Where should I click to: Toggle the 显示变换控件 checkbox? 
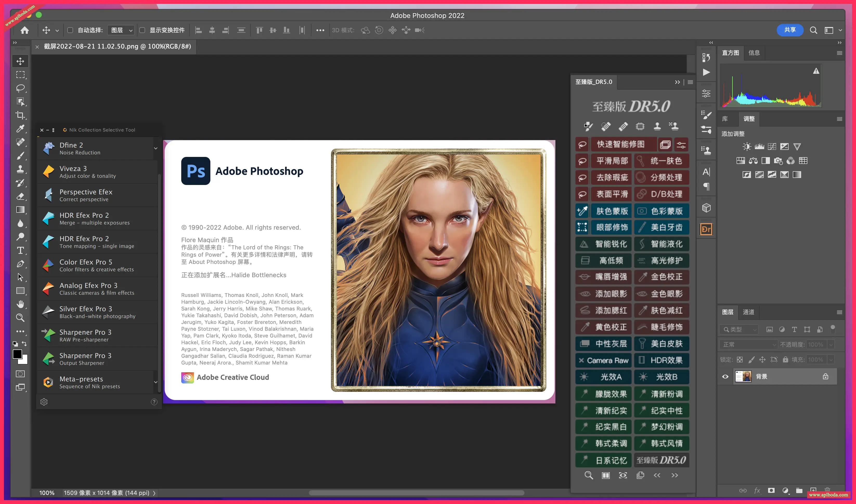click(142, 30)
